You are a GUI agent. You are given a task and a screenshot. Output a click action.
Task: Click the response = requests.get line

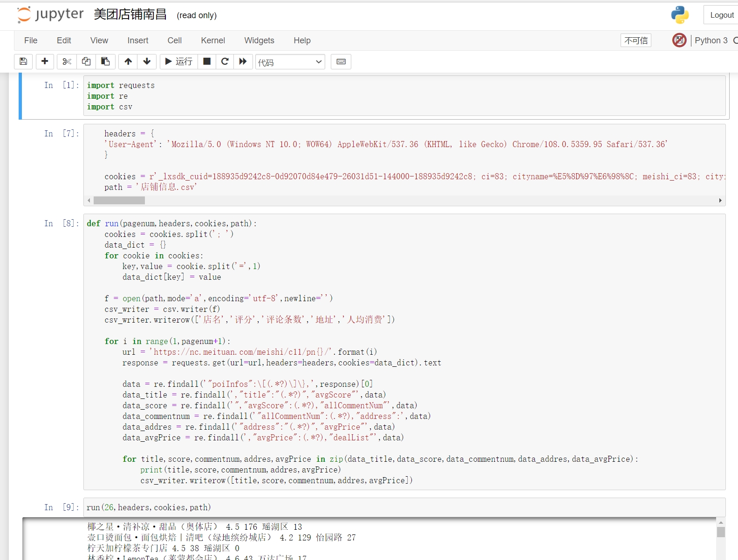281,363
